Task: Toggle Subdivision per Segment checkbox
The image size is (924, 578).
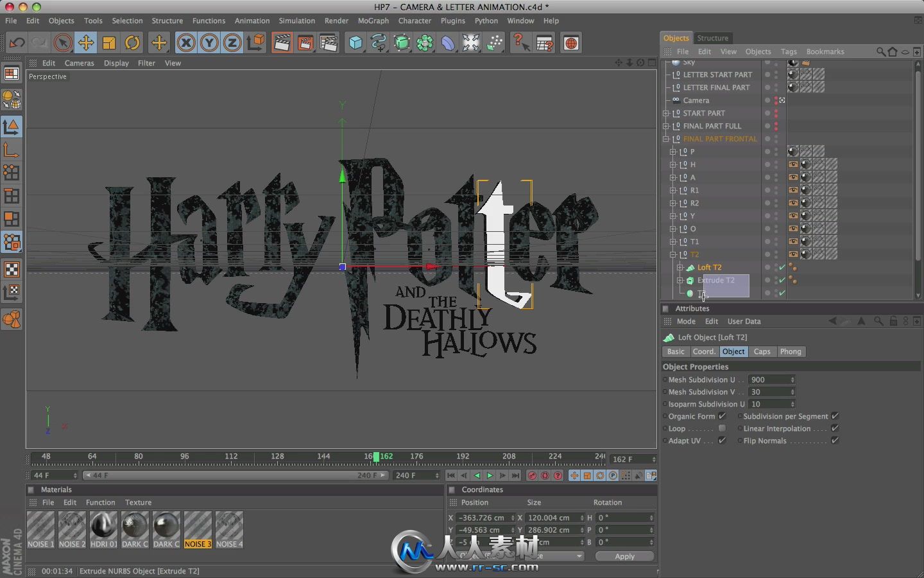Action: (x=835, y=416)
